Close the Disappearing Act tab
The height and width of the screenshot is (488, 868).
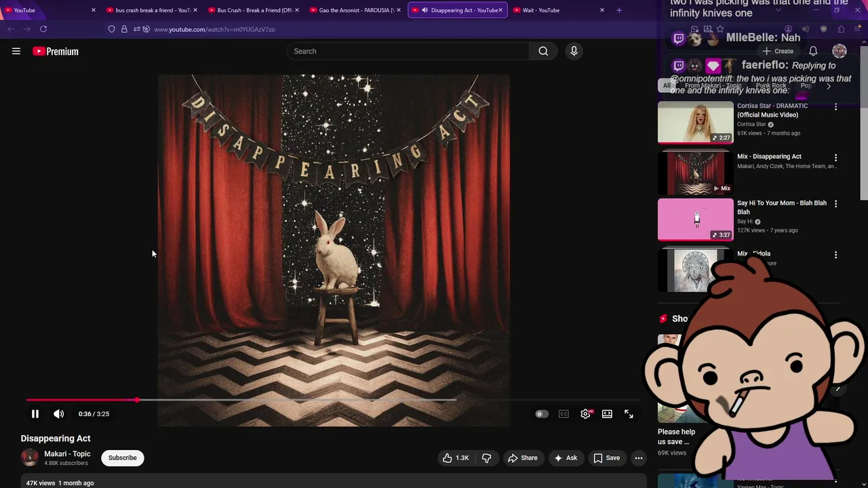500,10
